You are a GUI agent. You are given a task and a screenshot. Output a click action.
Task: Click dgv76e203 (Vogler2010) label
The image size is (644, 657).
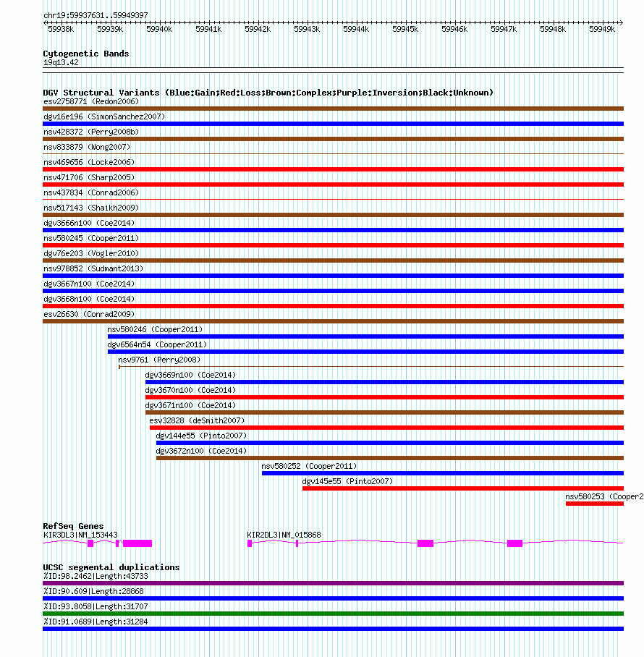point(91,253)
